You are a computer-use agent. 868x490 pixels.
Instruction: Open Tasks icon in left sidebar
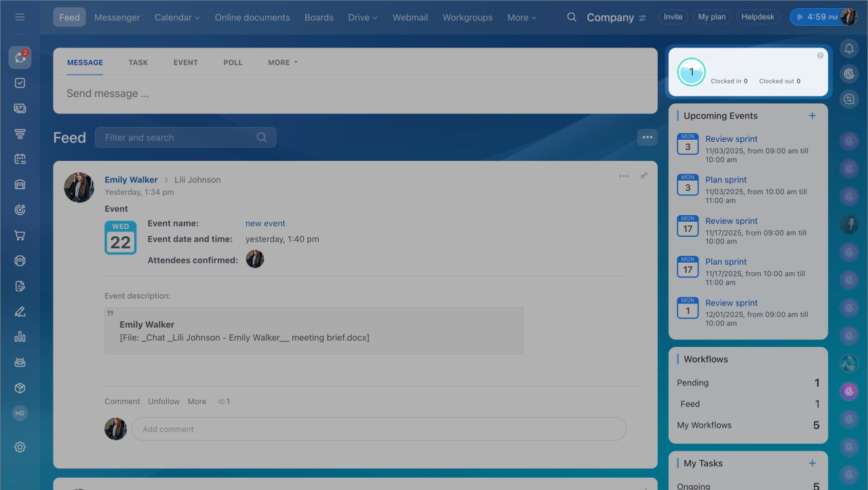(x=20, y=83)
